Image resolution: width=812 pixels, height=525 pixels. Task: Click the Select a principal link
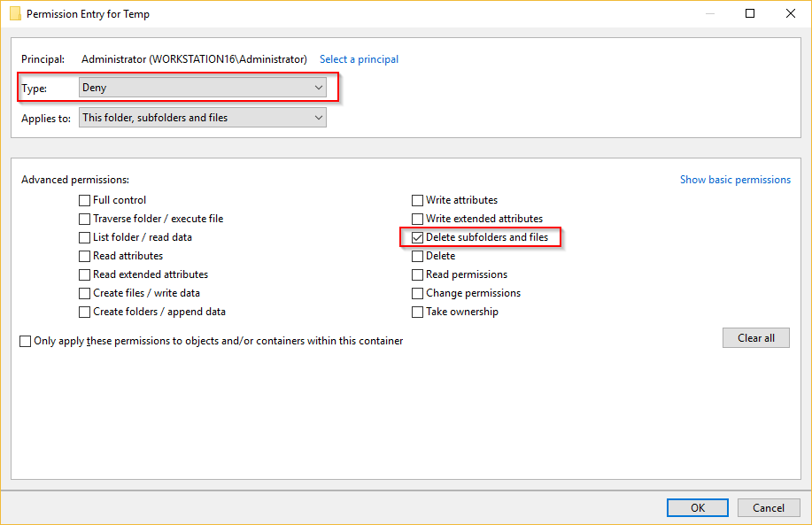pos(359,59)
